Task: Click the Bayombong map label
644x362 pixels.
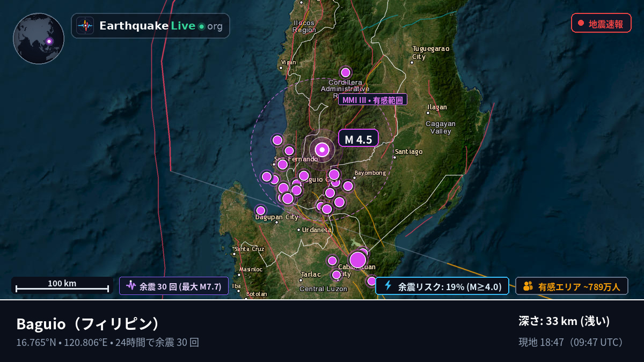Action: point(370,173)
